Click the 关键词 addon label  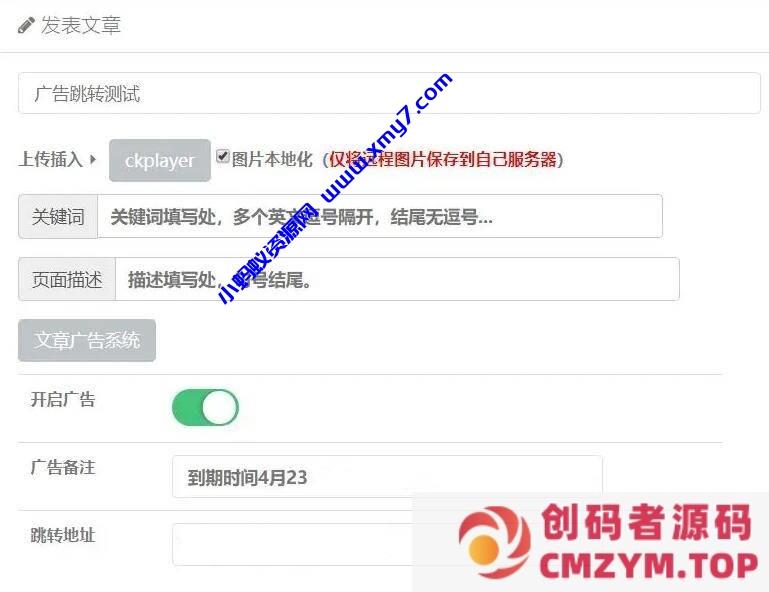(58, 216)
